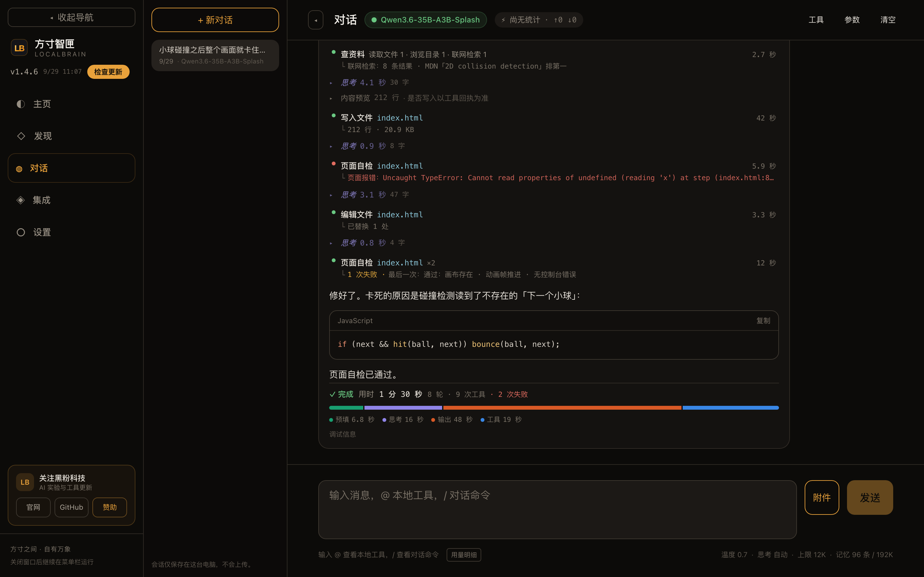Screen dimensions: 924x577
Task: Click the lightning stats pill 尚无统计
Action: pos(538,20)
